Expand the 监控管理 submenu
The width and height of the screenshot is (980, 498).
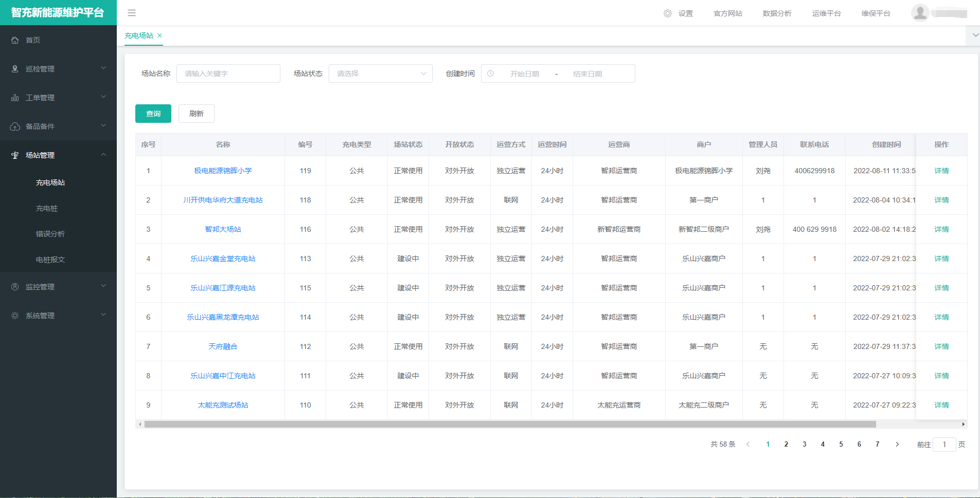coord(103,286)
